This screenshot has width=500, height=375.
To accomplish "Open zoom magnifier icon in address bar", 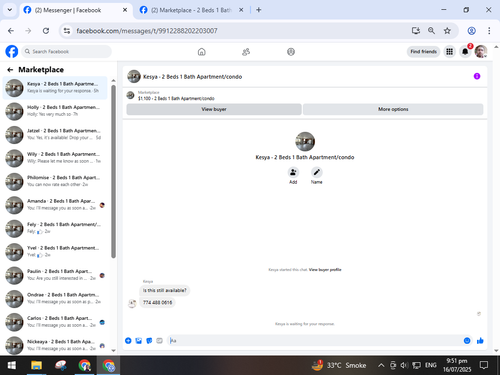I will pos(431,31).
